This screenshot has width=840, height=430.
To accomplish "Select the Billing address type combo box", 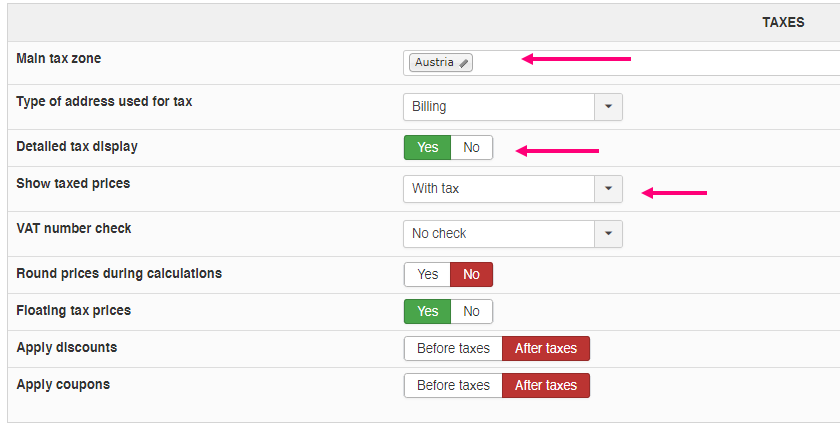I will [x=513, y=107].
